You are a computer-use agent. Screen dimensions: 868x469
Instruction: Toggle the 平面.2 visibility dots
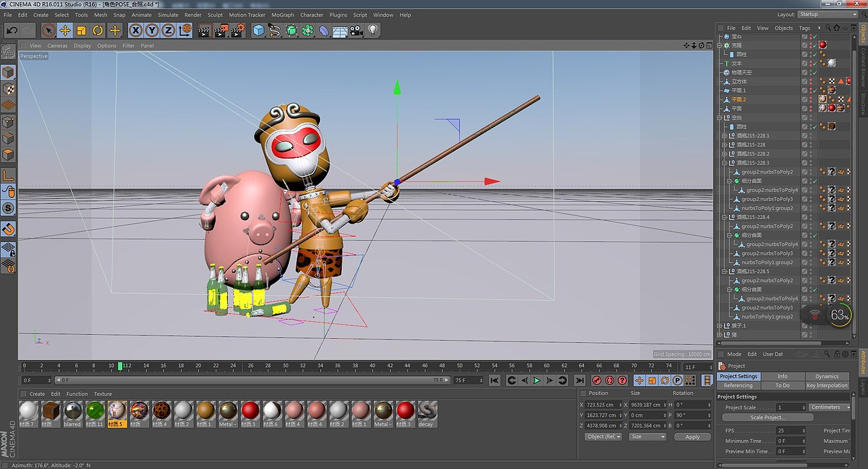point(810,99)
